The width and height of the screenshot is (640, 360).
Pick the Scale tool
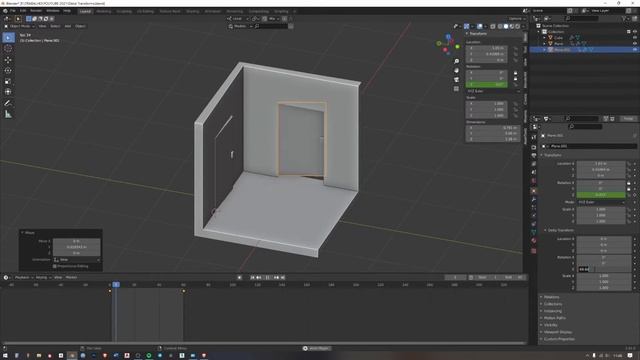pyautogui.click(x=8, y=81)
